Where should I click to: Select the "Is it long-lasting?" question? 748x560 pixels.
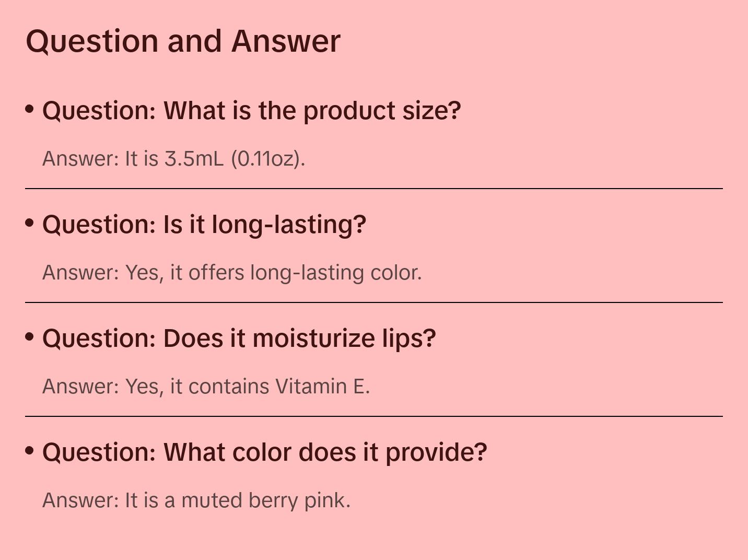tap(204, 225)
